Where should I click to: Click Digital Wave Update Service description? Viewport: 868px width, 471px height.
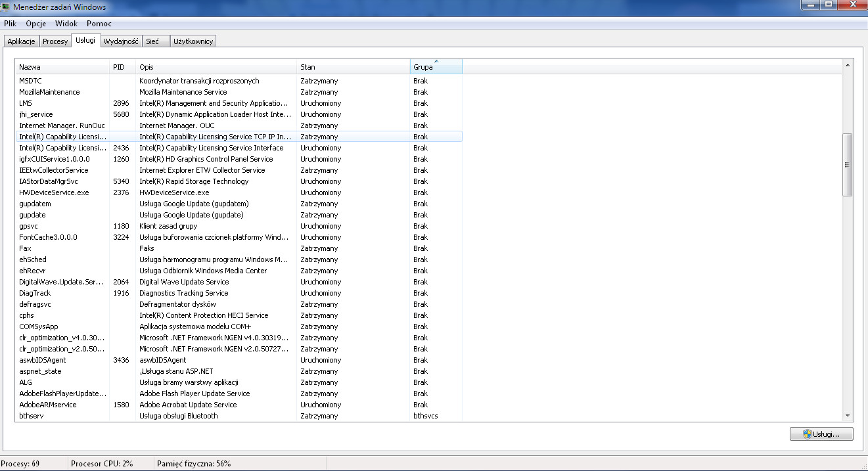point(184,282)
